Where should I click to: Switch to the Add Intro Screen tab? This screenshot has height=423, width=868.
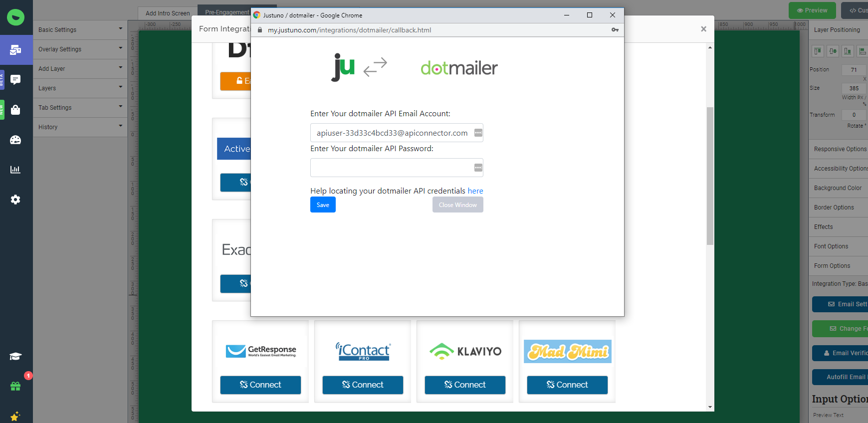click(x=168, y=13)
